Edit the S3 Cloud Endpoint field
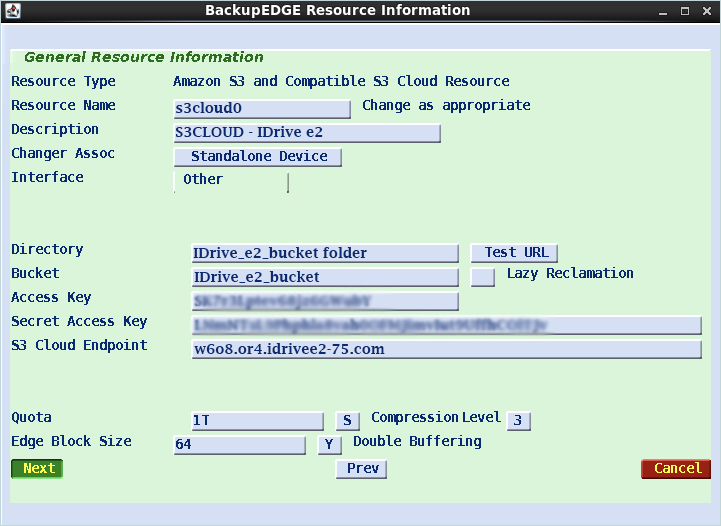Viewport: 721px width, 526px height. (x=446, y=349)
